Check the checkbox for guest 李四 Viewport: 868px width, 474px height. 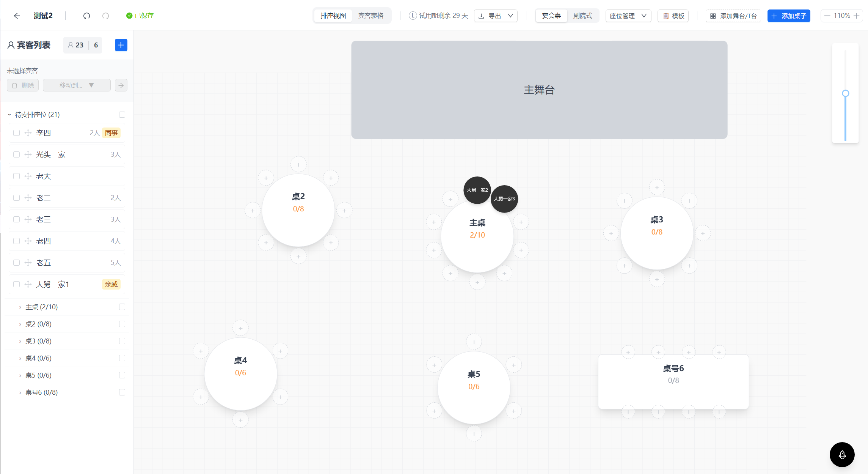pyautogui.click(x=16, y=133)
